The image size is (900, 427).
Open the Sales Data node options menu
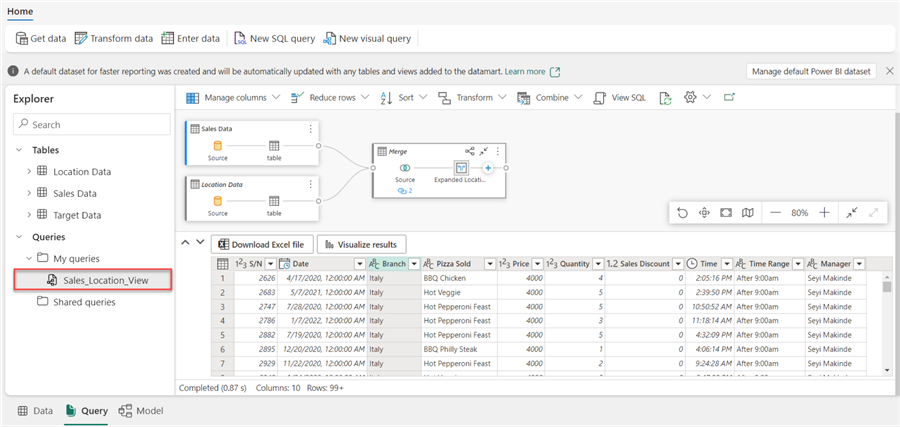coord(310,129)
